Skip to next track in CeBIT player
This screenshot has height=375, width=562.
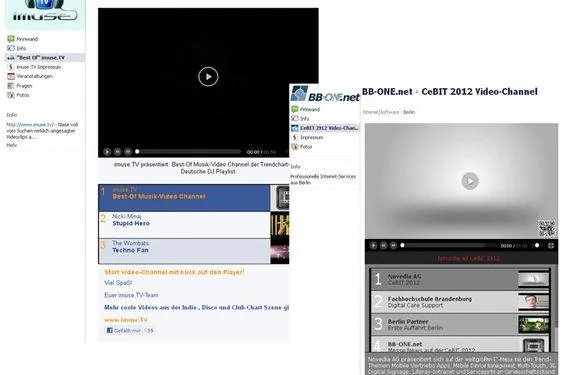click(x=393, y=246)
